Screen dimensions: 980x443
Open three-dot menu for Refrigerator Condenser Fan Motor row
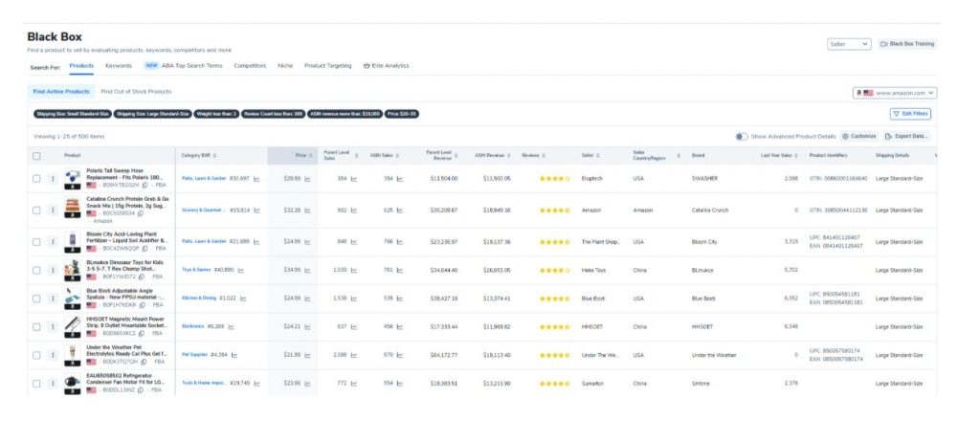(53, 383)
